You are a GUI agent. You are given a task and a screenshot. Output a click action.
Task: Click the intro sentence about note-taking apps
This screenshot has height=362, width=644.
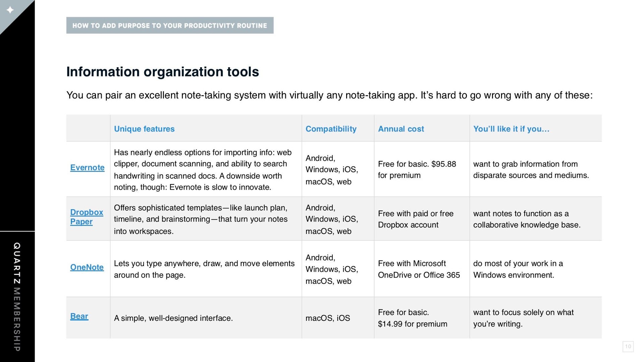click(329, 95)
